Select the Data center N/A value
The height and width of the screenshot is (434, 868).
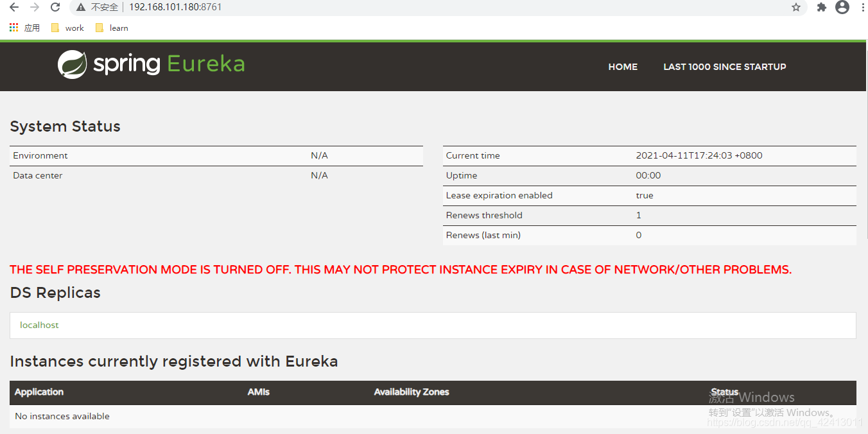point(319,175)
